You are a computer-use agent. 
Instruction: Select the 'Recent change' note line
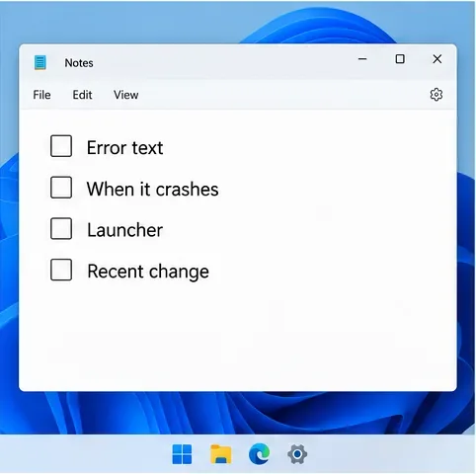pos(148,272)
